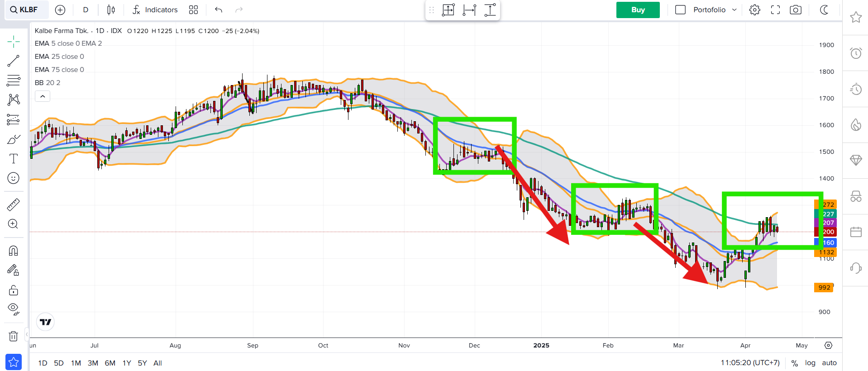Take a chart snapshot with camera icon
This screenshot has height=371, width=868.
pos(796,10)
